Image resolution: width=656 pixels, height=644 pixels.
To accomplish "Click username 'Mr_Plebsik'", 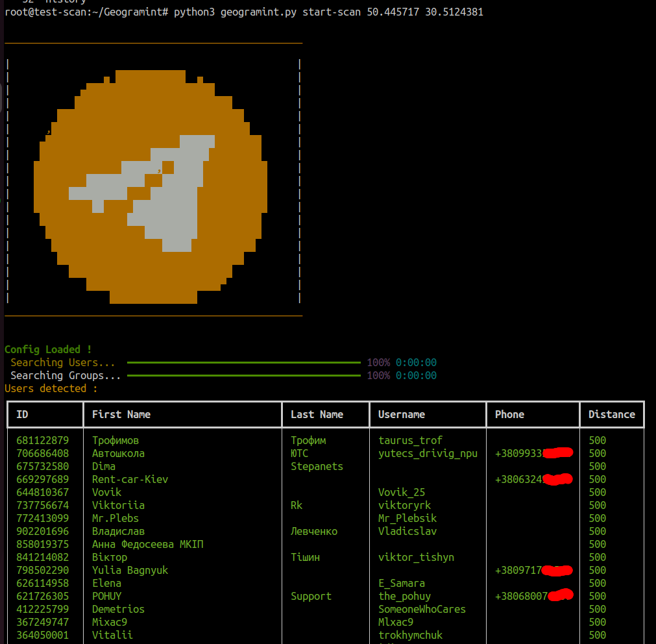I will click(407, 518).
